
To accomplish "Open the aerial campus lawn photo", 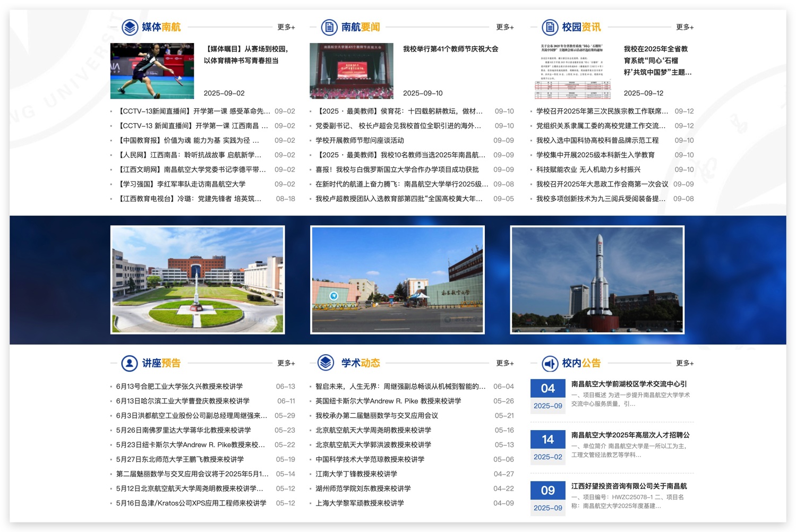I will click(x=198, y=280).
